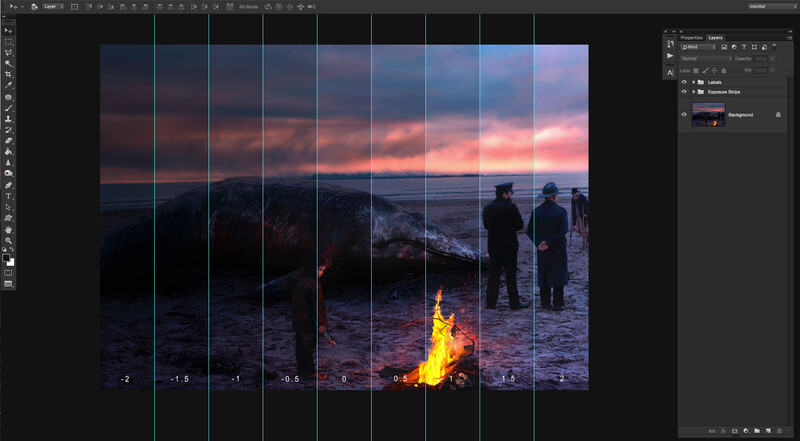
Task: Switch to the Properties tab
Action: pyautogui.click(x=692, y=38)
